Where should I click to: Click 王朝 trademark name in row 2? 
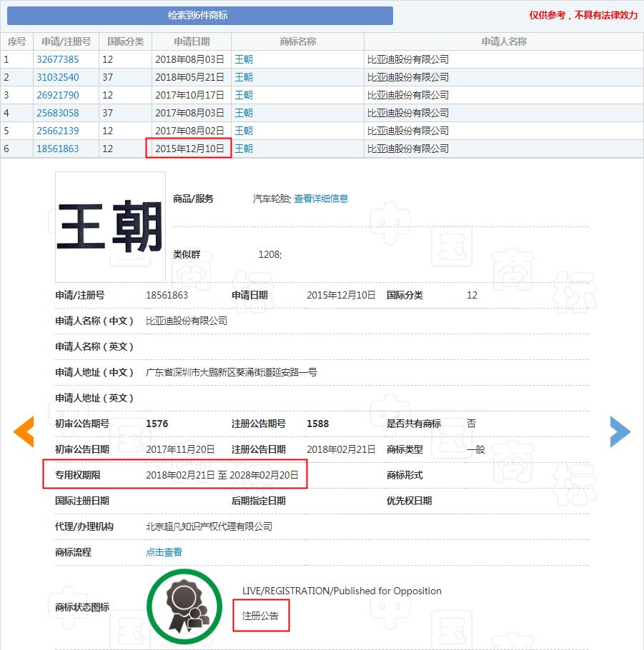pyautogui.click(x=244, y=77)
